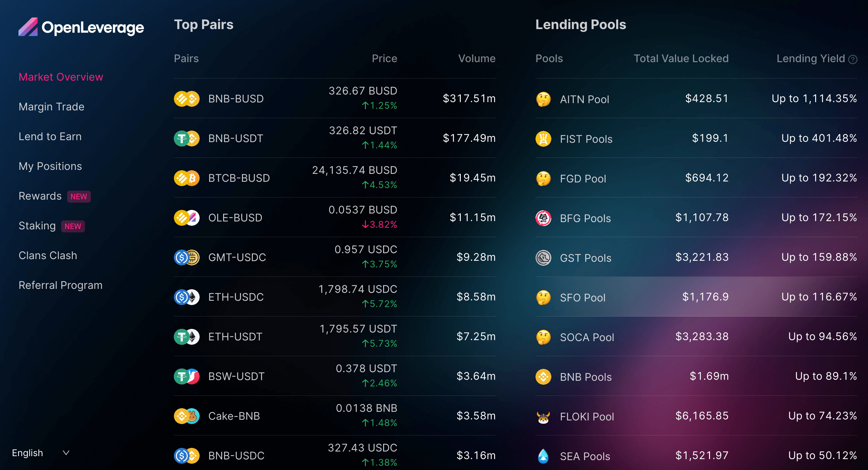Click the $9.28m GMT-USDC volume
This screenshot has height=470, width=868.
point(476,257)
